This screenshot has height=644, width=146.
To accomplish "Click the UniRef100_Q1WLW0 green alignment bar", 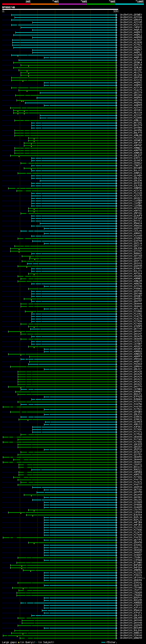I will tap(65, 67).
